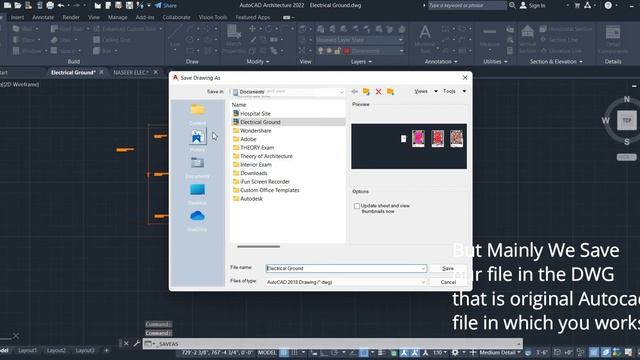640x360 pixels.
Task: Click the Back arrow icon in Save dialog
Action: pyautogui.click(x=355, y=91)
